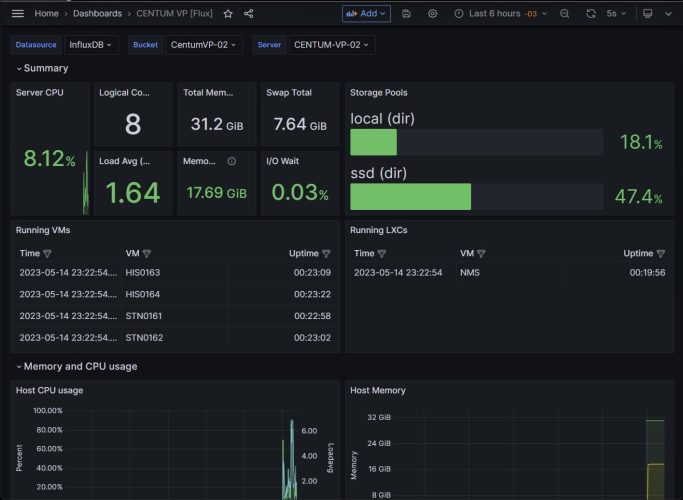Go to Home breadcrumb

(x=46, y=14)
